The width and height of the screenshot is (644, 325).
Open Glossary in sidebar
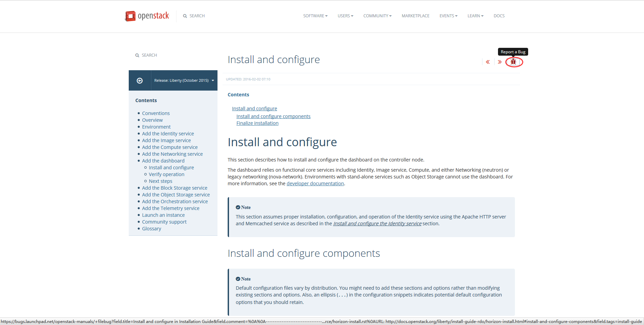point(151,229)
